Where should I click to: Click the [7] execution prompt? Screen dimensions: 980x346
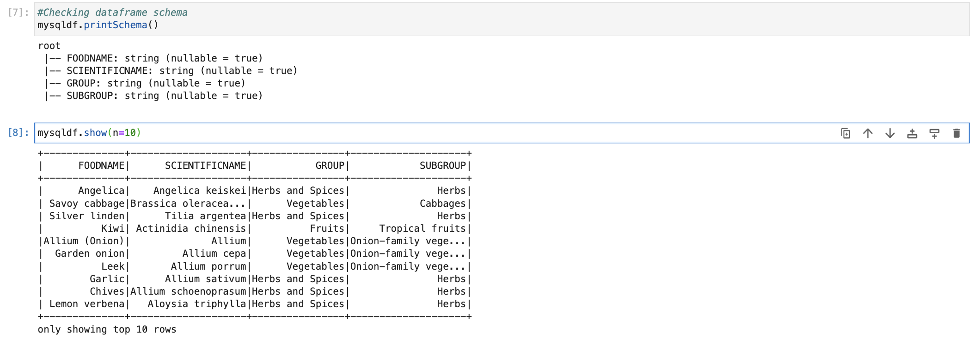[x=18, y=12]
